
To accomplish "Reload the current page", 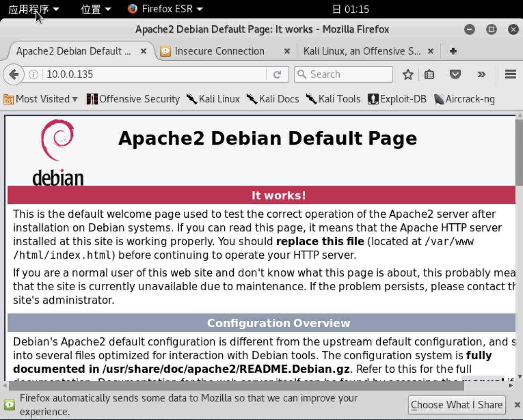I will tap(277, 74).
